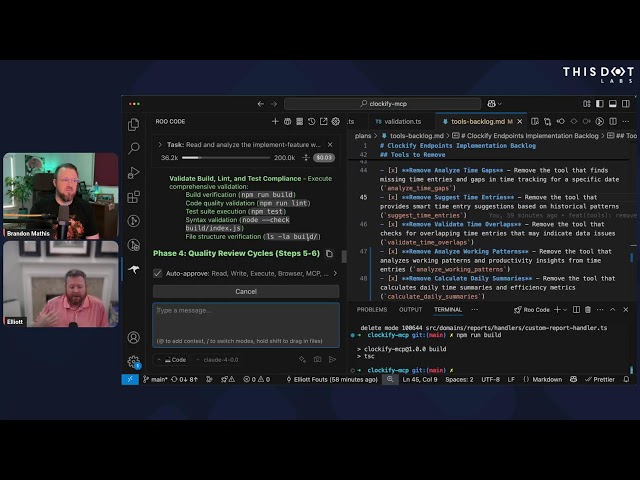Click the Copilot status bar icon
This screenshot has height=480, width=640.
click(573, 380)
